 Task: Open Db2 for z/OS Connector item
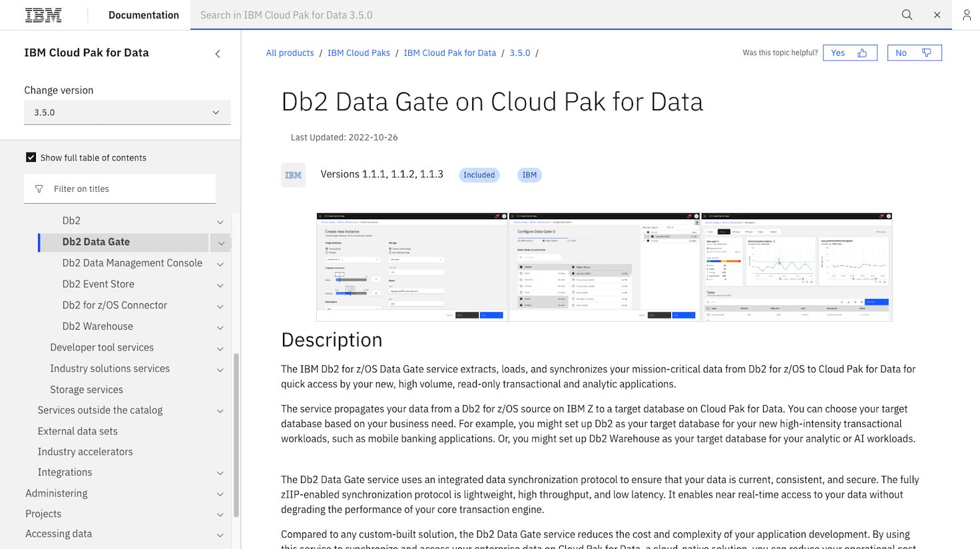115,305
